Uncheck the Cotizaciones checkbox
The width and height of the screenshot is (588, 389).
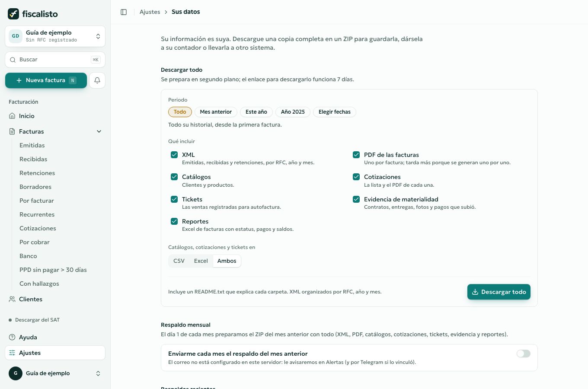coord(356,177)
